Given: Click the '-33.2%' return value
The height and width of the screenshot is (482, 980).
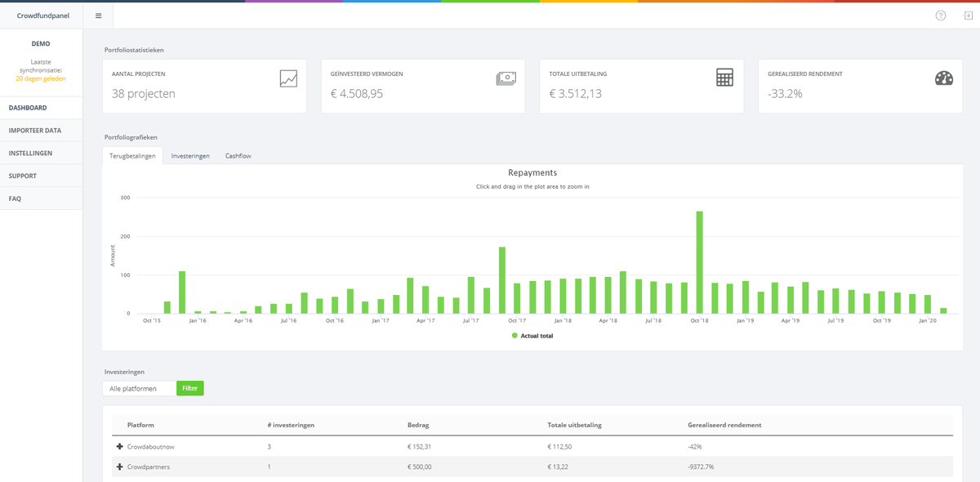Looking at the screenshot, I should tap(785, 94).
